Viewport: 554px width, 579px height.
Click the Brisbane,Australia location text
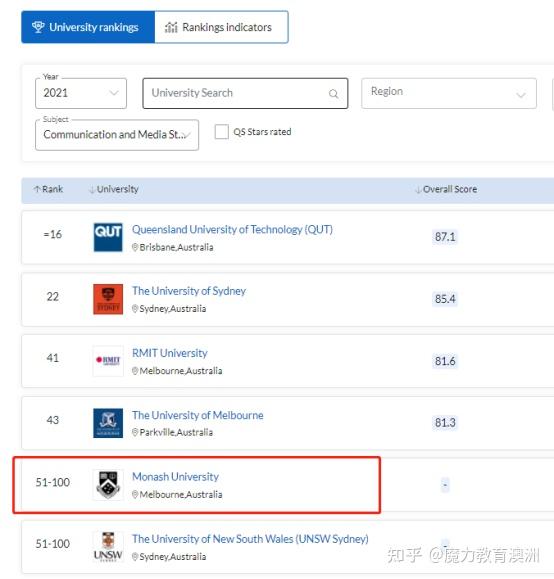(176, 247)
